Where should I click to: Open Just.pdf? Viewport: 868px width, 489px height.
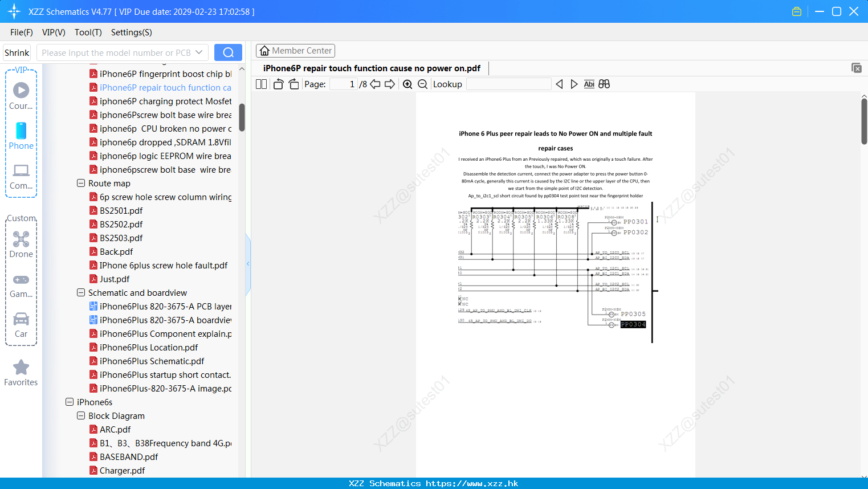pyautogui.click(x=109, y=279)
